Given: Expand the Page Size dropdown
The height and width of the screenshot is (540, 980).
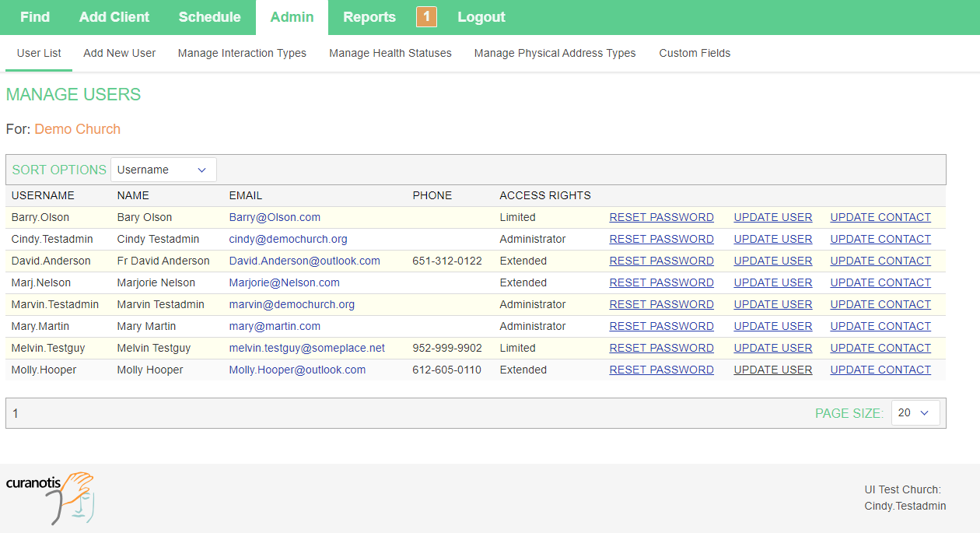Looking at the screenshot, I should click(x=915, y=413).
